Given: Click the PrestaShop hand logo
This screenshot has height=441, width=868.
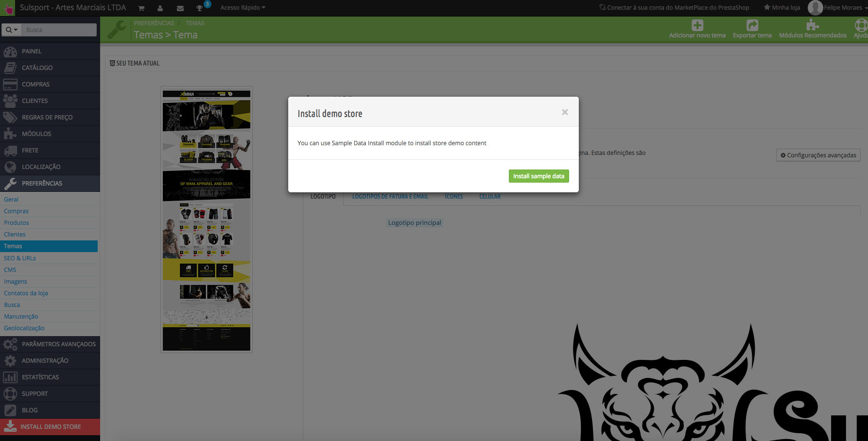Looking at the screenshot, I should [x=9, y=8].
